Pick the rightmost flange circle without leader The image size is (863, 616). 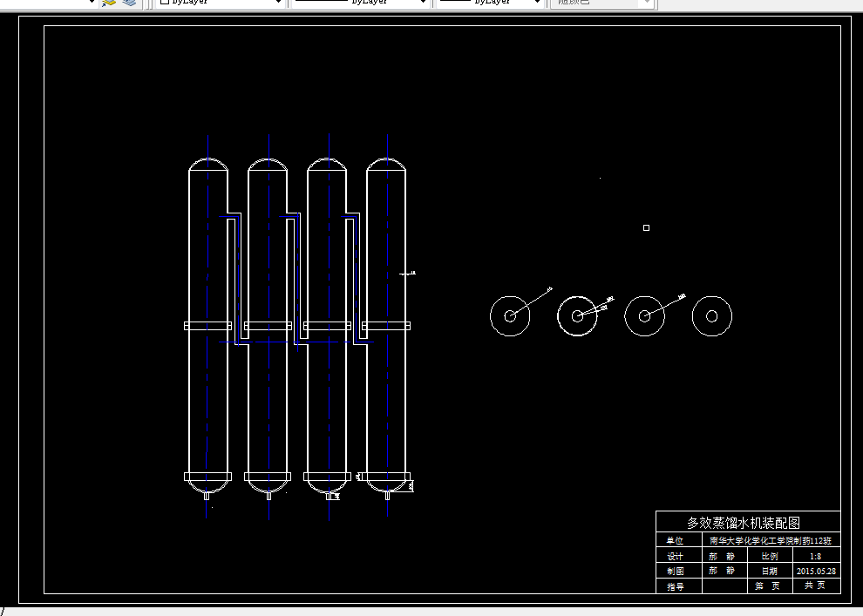click(x=711, y=315)
